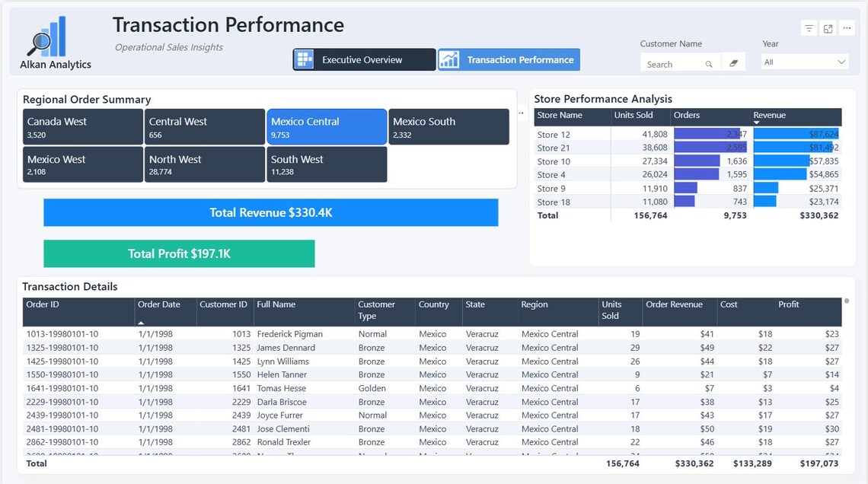
Task: Click the Total Revenue $330.4K card
Action: [271, 212]
